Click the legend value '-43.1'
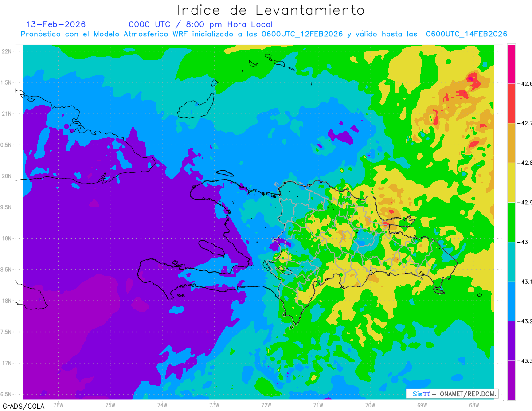 pyautogui.click(x=524, y=282)
